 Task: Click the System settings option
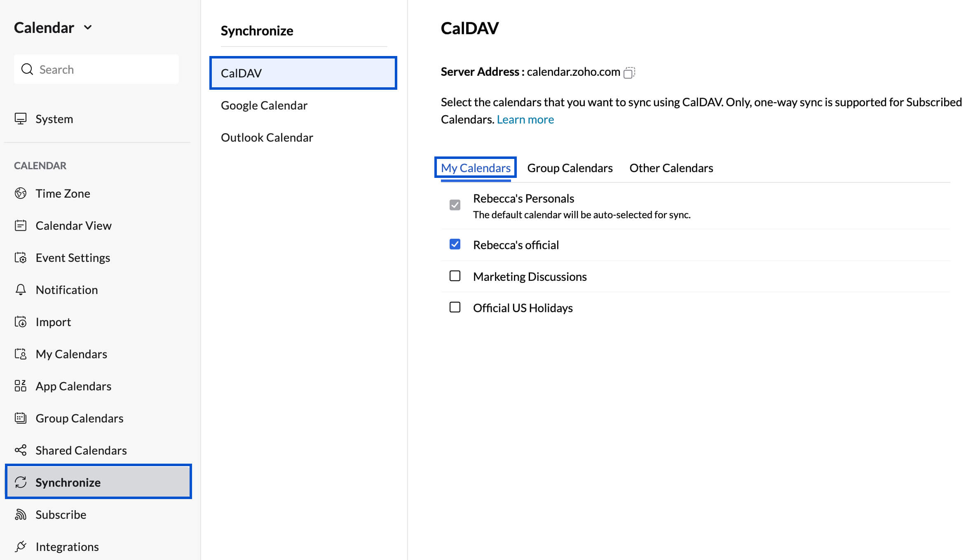54,118
